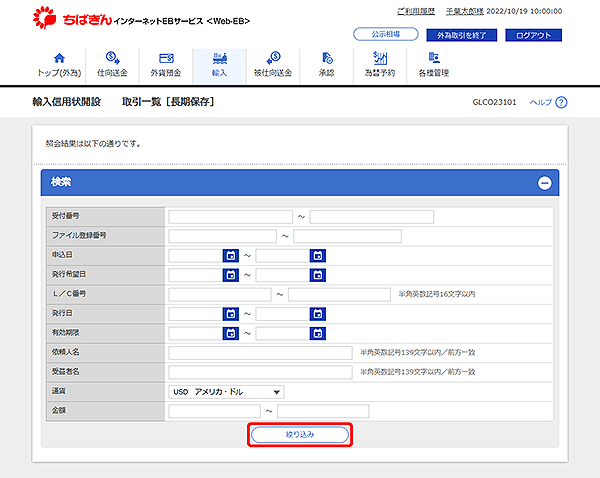
Task: Open the 承認 navigation icon
Action: click(x=326, y=65)
